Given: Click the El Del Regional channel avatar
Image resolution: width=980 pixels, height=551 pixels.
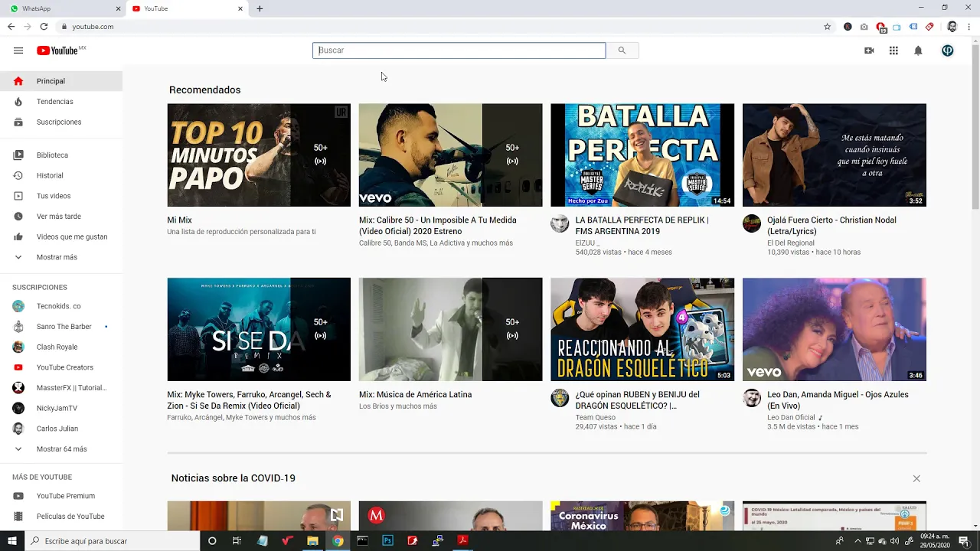Looking at the screenshot, I should tap(752, 223).
